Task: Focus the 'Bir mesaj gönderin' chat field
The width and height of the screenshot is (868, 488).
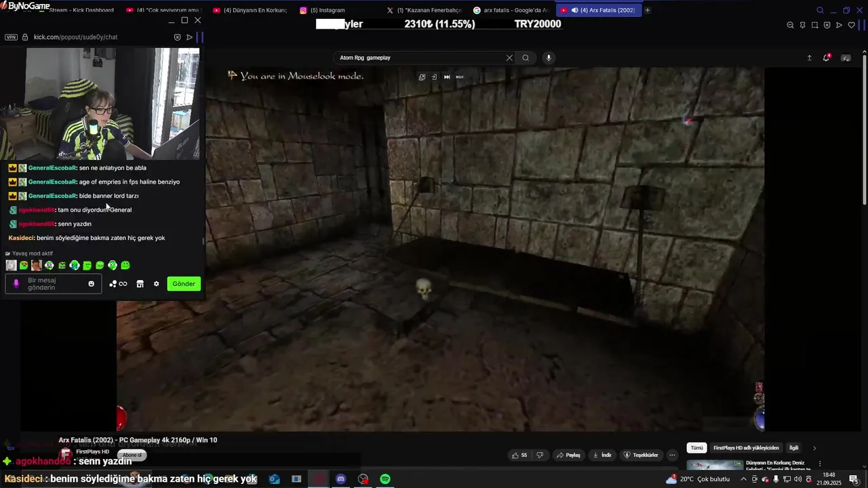Action: pyautogui.click(x=54, y=284)
